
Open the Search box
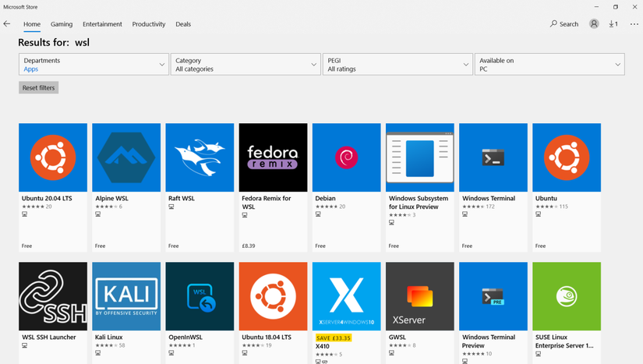point(564,24)
